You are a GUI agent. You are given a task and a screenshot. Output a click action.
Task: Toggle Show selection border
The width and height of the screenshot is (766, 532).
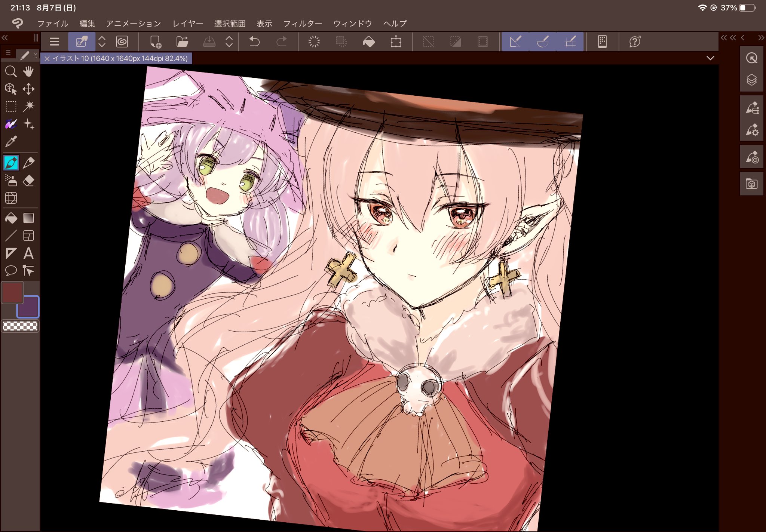483,41
